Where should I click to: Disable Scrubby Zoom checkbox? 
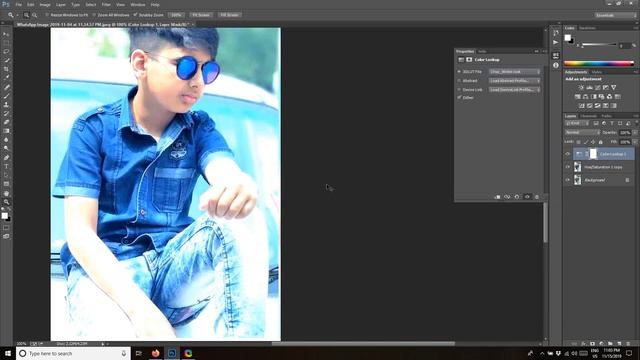pos(136,15)
